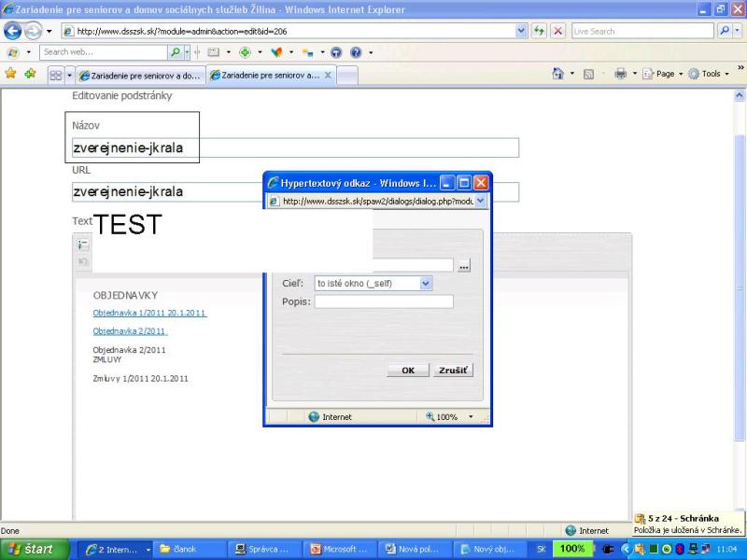Screen dimensions: 747x560
Task: Open the Favorites star icon
Action: pos(10,74)
